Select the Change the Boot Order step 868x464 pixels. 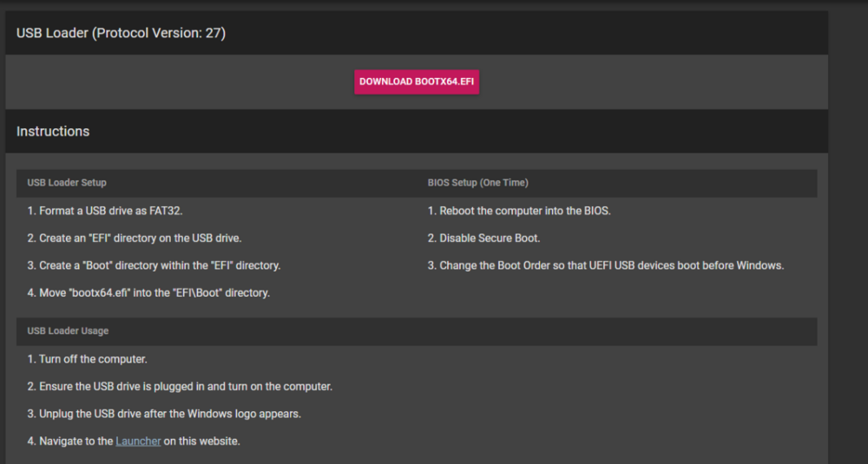click(606, 265)
